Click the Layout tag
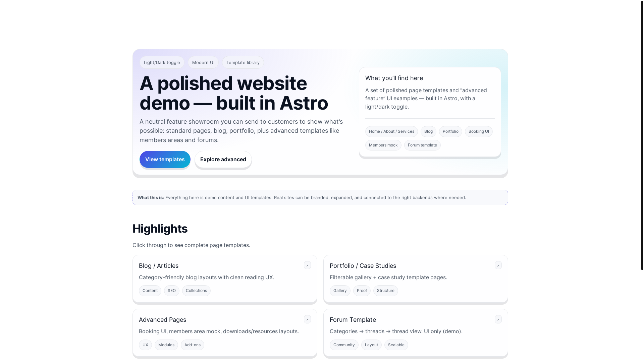The height and width of the screenshot is (362, 644). [x=371, y=345]
